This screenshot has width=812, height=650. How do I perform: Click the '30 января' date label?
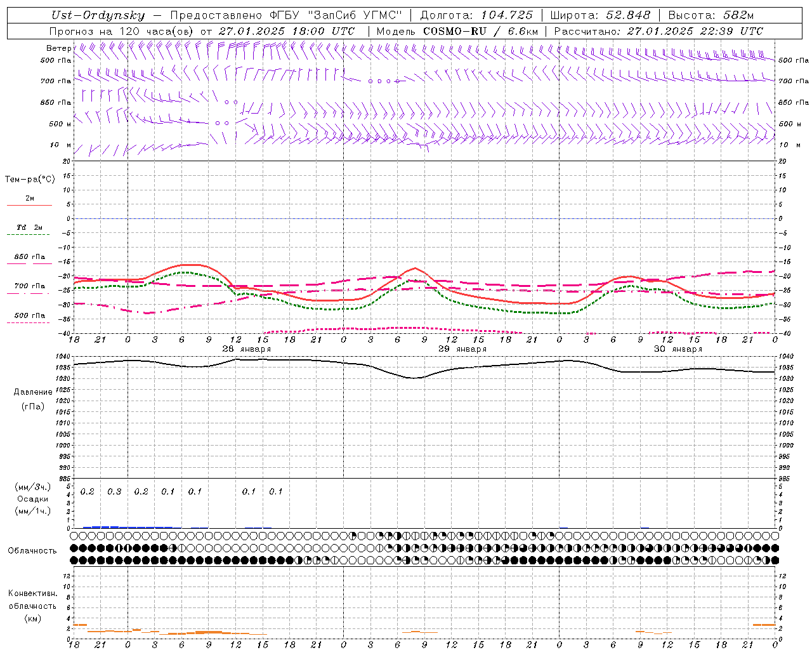(x=678, y=349)
